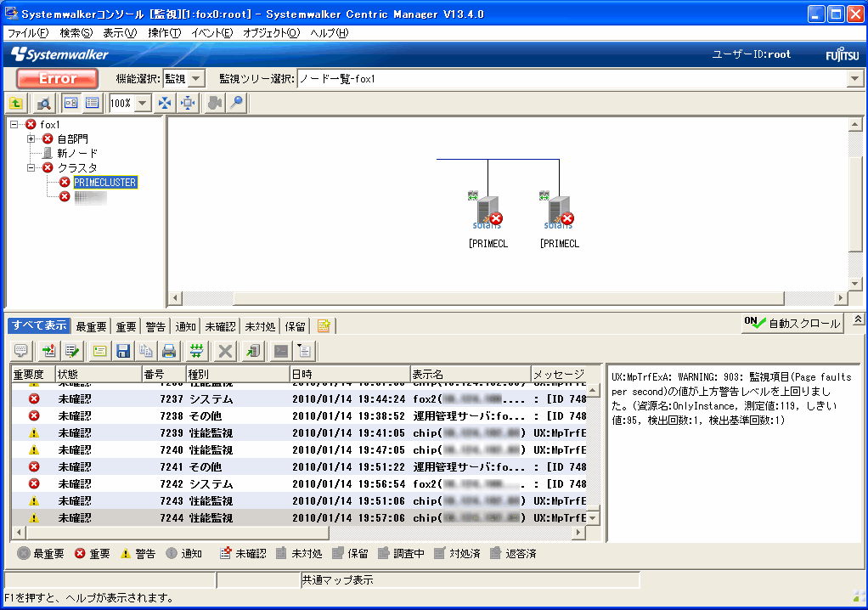Select the 未対処 tab
Image resolution: width=868 pixels, height=610 pixels.
pyautogui.click(x=260, y=326)
